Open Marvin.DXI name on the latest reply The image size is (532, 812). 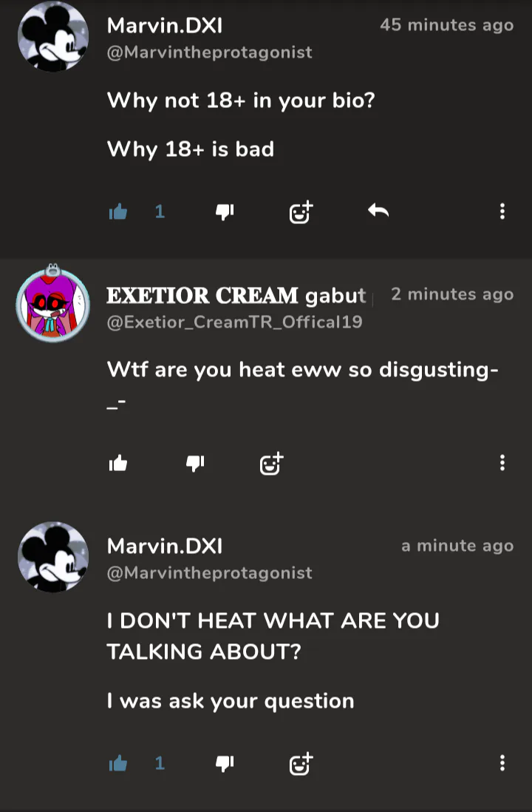click(165, 546)
